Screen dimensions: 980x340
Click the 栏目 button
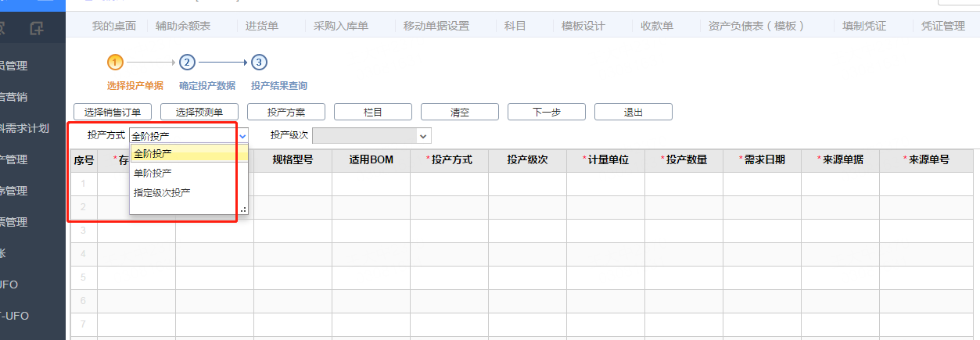click(373, 112)
